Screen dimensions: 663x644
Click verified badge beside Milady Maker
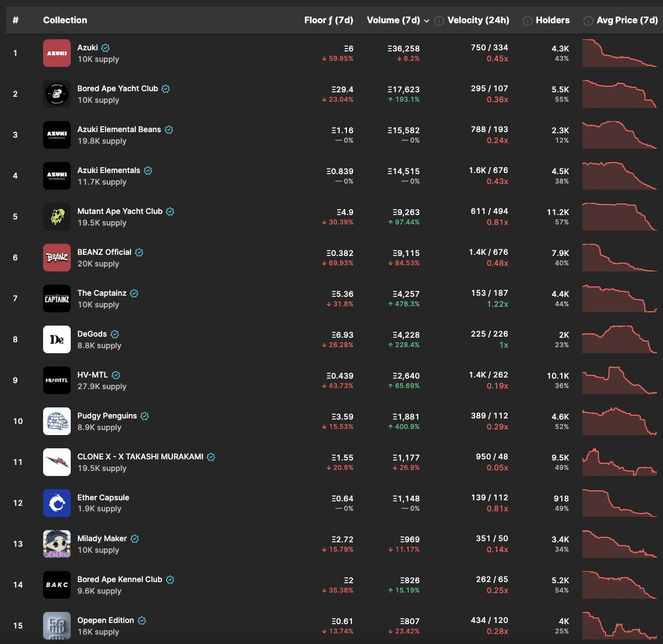(x=135, y=539)
